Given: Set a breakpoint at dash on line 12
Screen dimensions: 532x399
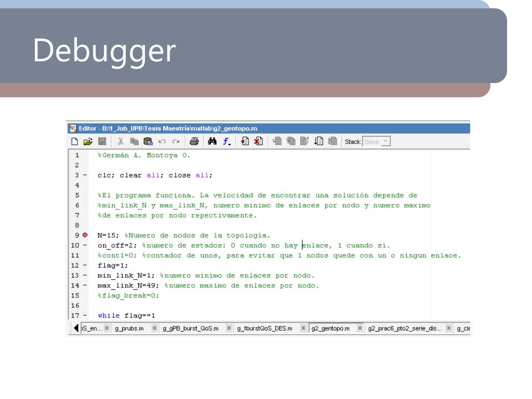Looking at the screenshot, I should pos(85,265).
